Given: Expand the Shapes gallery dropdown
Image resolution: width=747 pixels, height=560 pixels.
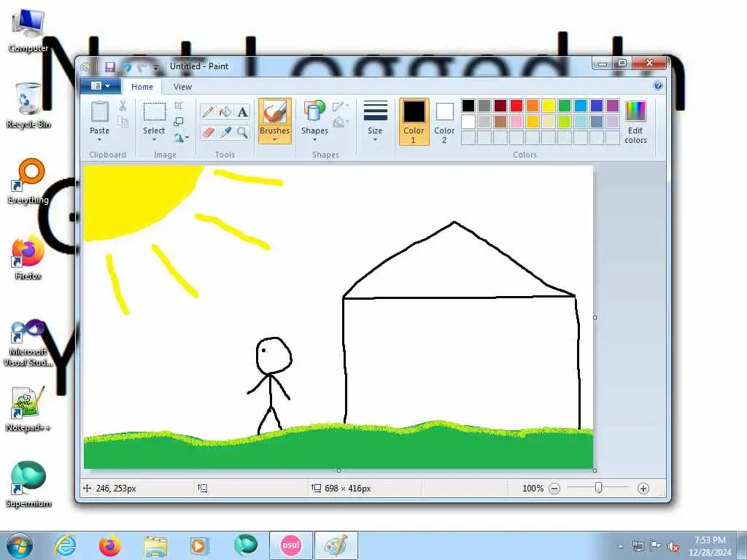Looking at the screenshot, I should (314, 140).
